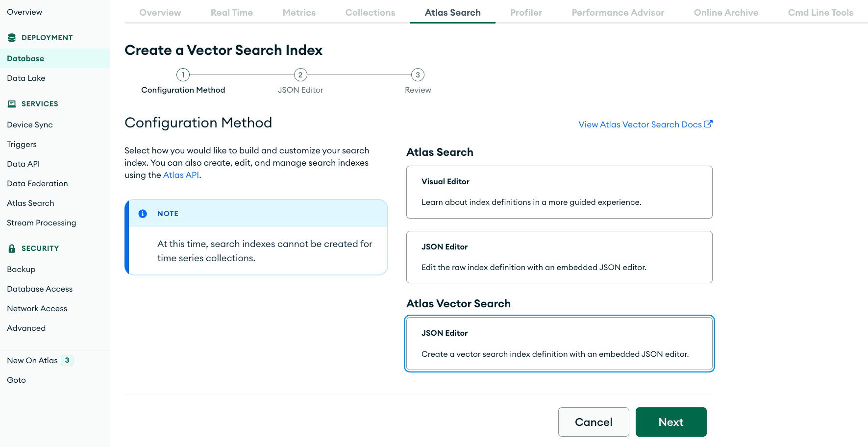Open View Atlas Vector Search Docs
Viewport: 868px width, 447px height.
[640, 124]
